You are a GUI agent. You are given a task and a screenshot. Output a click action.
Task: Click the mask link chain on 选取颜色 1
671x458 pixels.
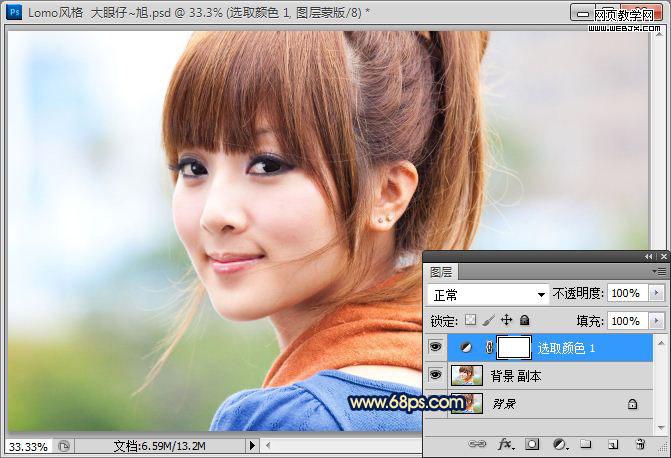point(490,348)
